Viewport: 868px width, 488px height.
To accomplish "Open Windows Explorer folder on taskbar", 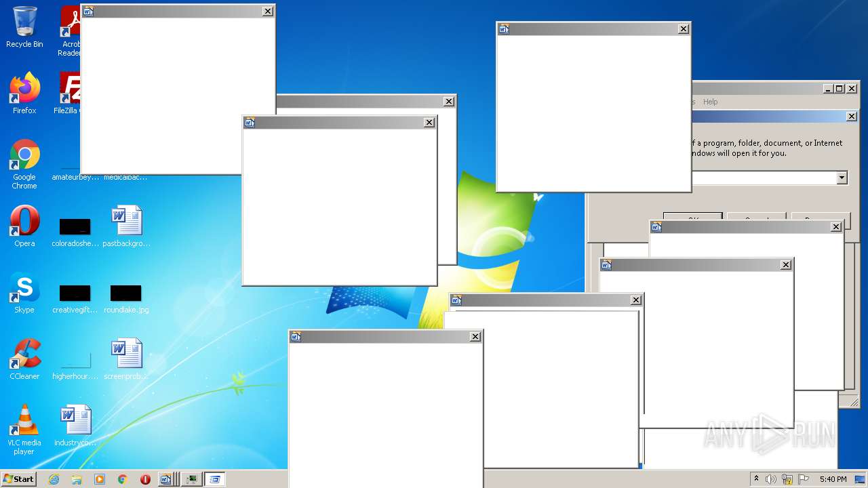I will [x=77, y=479].
